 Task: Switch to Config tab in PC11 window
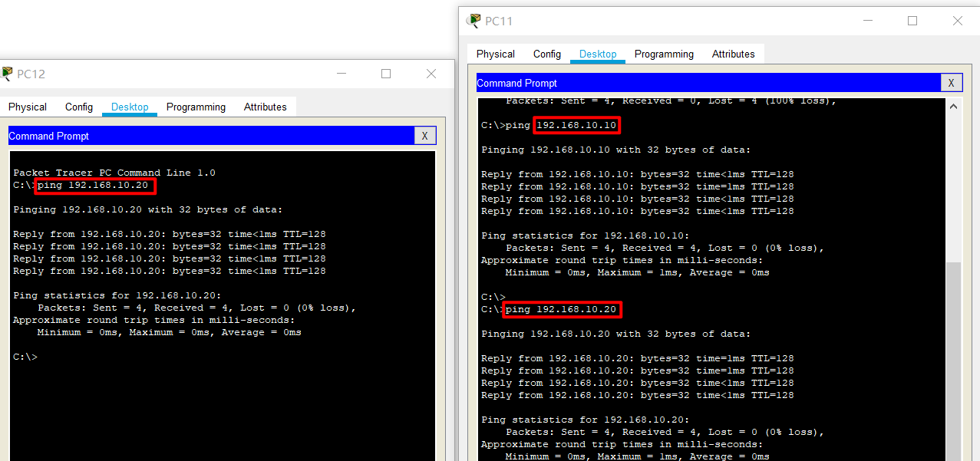[547, 54]
